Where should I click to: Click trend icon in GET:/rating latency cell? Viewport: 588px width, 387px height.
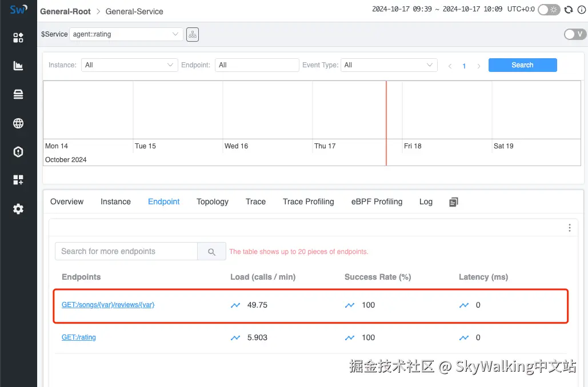pos(464,337)
